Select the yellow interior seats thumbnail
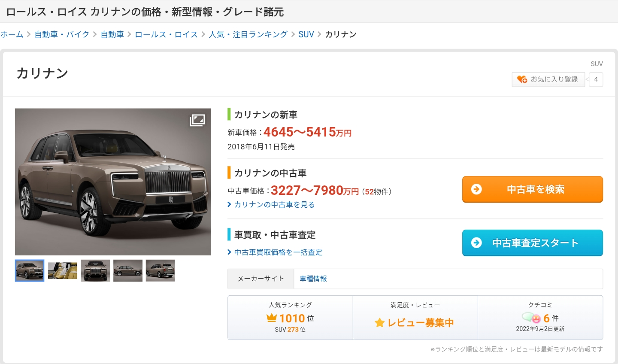This screenshot has height=364, width=618. (x=63, y=271)
